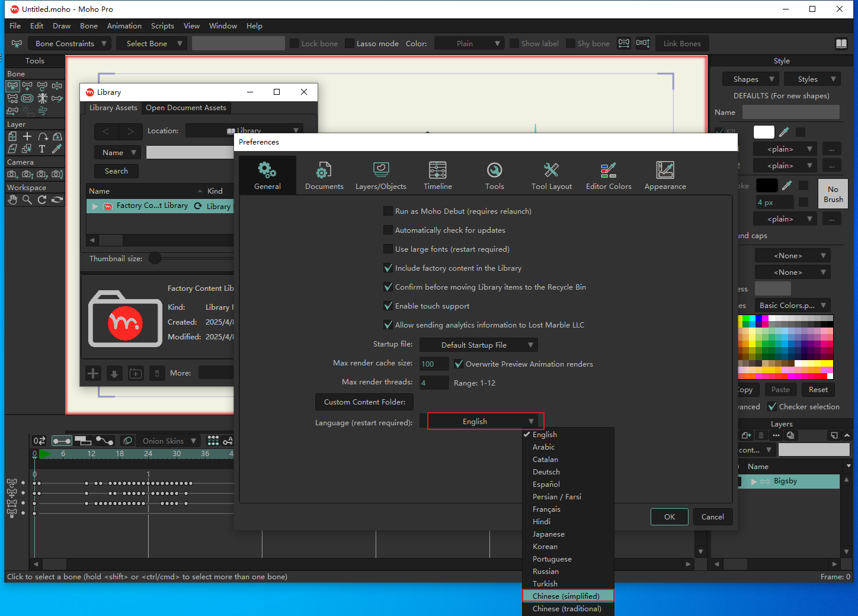Image resolution: width=858 pixels, height=616 pixels.
Task: Select the Tool Layout preferences icon
Action: 551,171
